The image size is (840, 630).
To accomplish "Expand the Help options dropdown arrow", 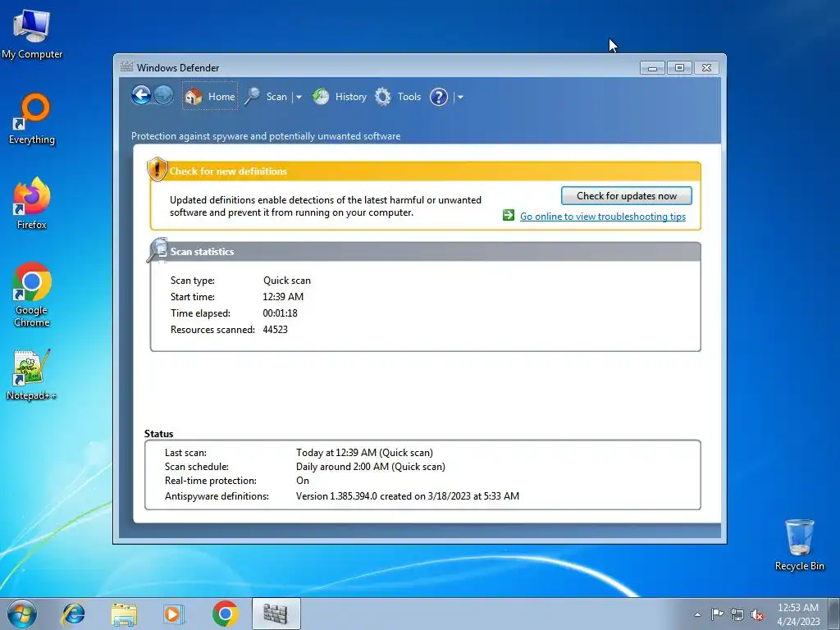I will click(x=460, y=98).
